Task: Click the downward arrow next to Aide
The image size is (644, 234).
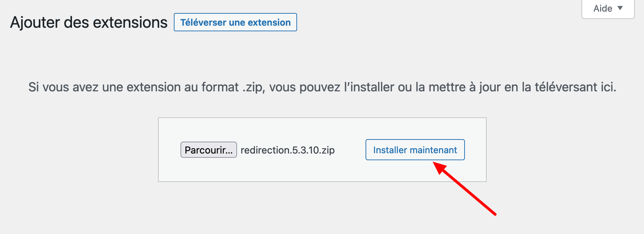Action: click(x=620, y=8)
